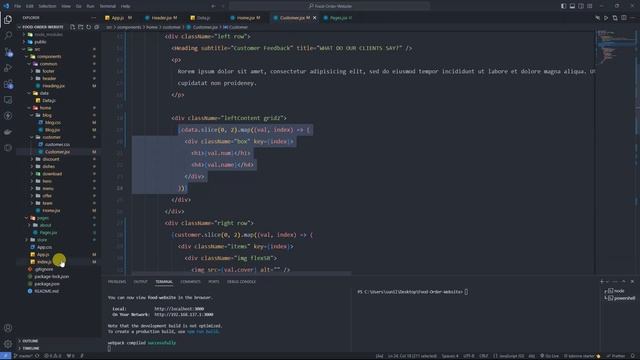Screen dimensions: 640x360
Task: Click Run code play icon in editor toolbar
Action: click(x=606, y=18)
